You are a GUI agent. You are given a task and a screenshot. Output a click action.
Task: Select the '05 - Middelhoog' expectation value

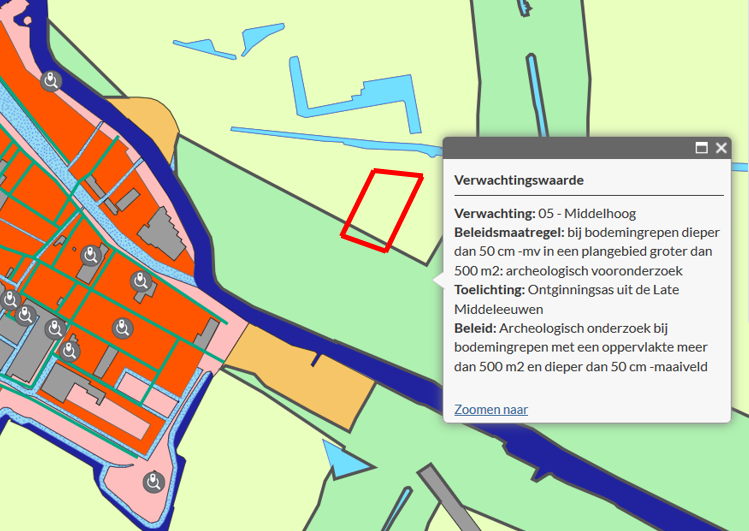click(587, 213)
